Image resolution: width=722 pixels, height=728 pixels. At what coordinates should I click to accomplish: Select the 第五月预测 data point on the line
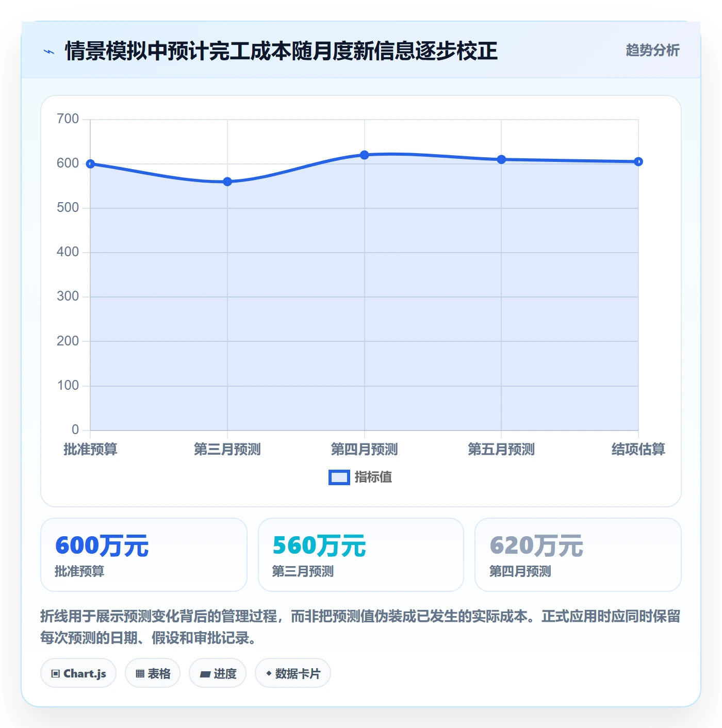tap(501, 159)
